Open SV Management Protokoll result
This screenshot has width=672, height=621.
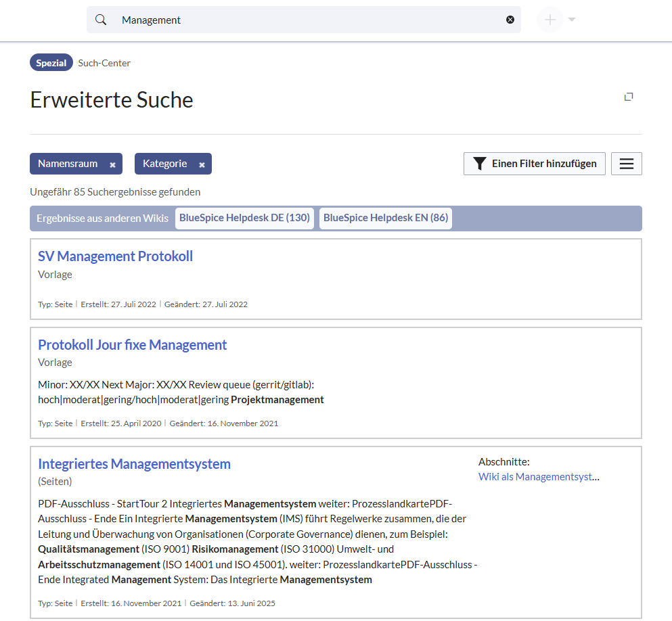(115, 256)
